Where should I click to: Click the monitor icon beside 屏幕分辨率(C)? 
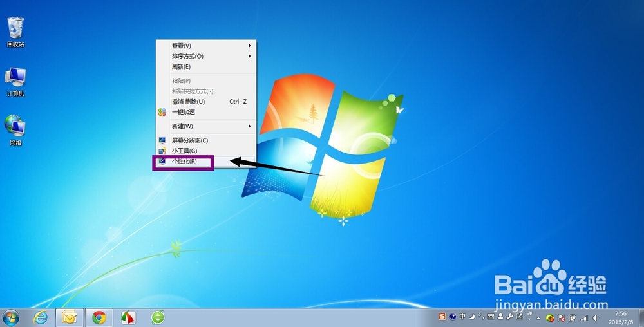pyautogui.click(x=162, y=140)
